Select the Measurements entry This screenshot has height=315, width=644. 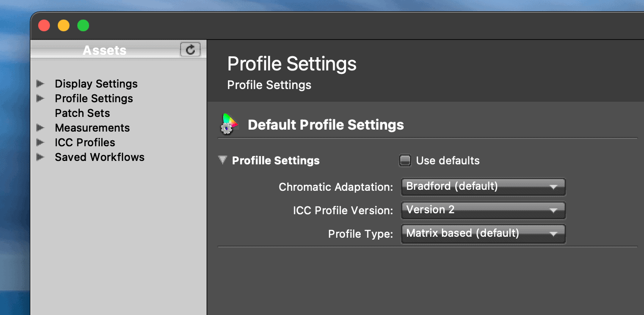(92, 128)
